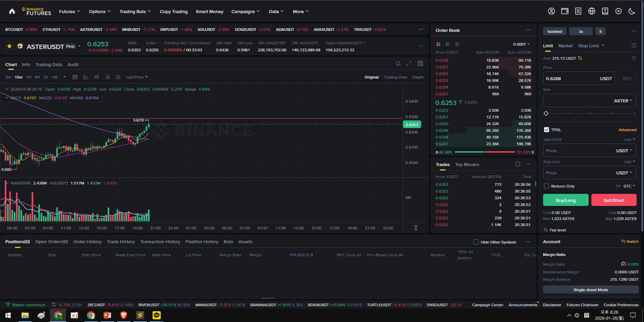Image resolution: width=644 pixels, height=322 pixels.
Task: Open the Position History tab
Action: [x=202, y=242]
